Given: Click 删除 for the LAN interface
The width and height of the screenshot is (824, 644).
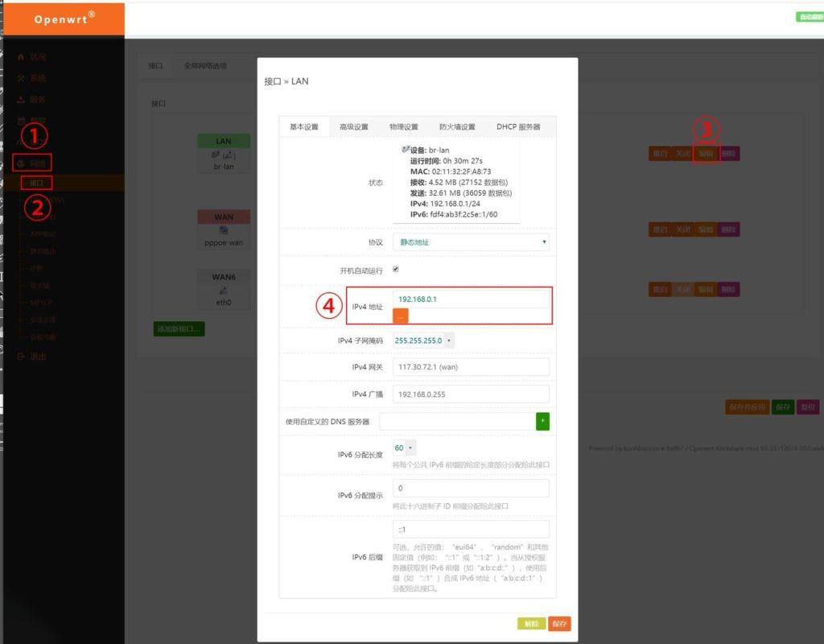Looking at the screenshot, I should pyautogui.click(x=728, y=154).
